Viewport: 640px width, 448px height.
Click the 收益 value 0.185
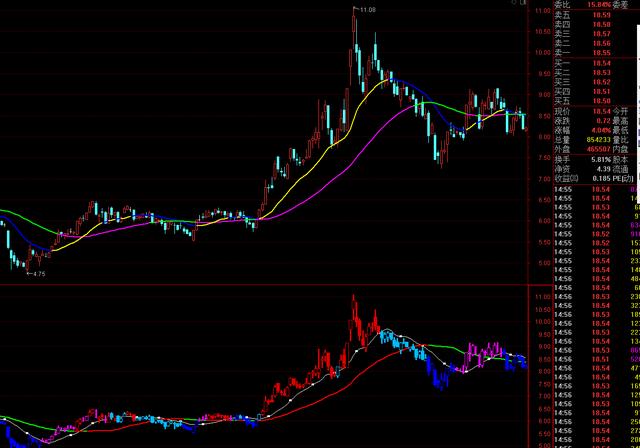(x=602, y=178)
